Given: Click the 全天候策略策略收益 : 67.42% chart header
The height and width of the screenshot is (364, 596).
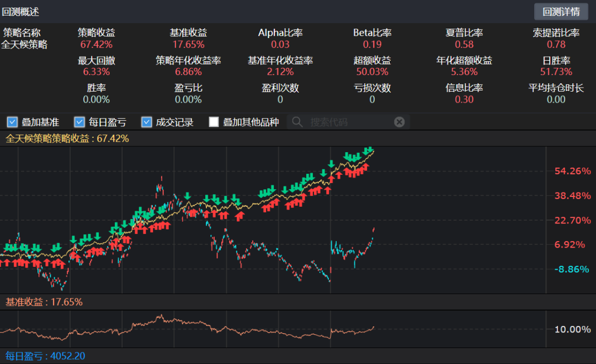Looking at the screenshot, I should (x=67, y=138).
